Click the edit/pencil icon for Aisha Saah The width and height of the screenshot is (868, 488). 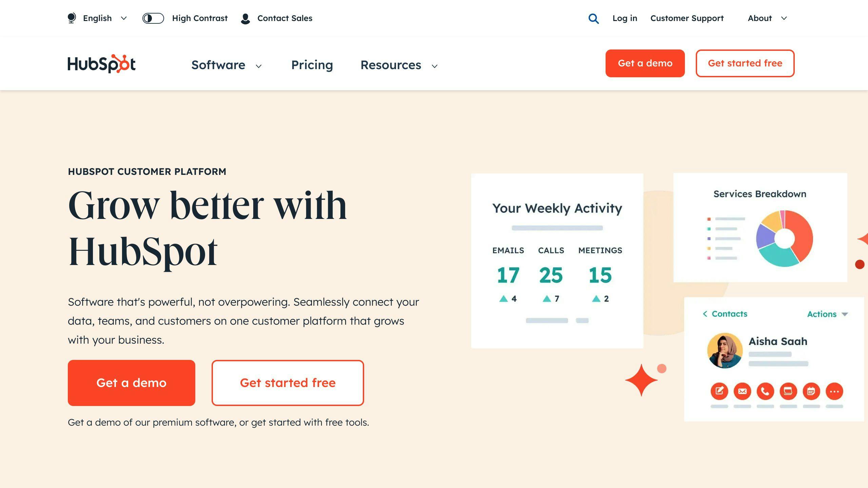(x=719, y=391)
